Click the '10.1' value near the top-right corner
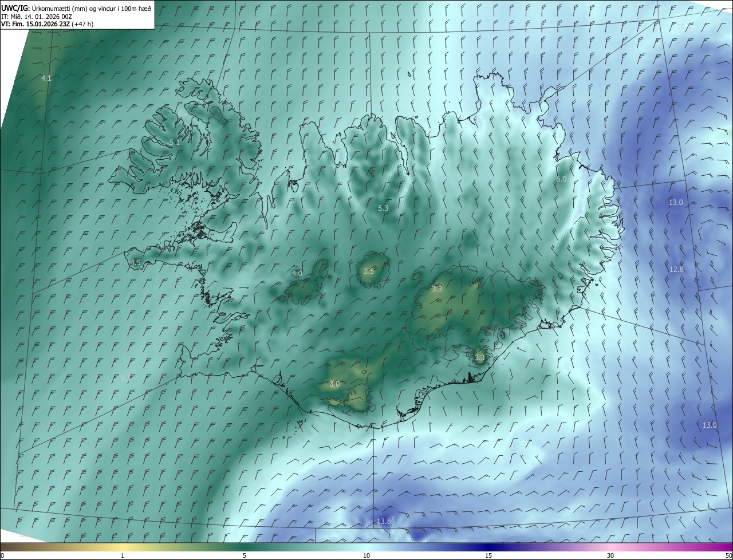This screenshot has width=733, height=560. pos(684,27)
